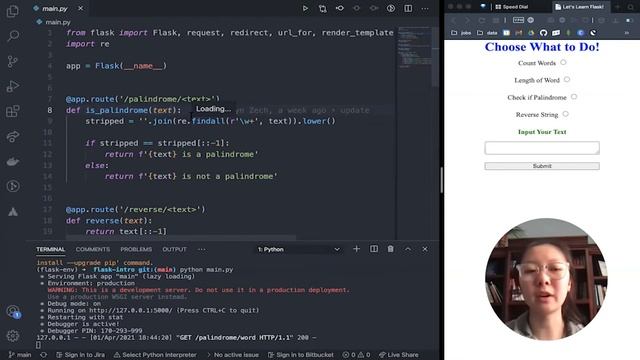The image size is (640, 360).
Task: Close the main.py editor tab
Action: 80,8
